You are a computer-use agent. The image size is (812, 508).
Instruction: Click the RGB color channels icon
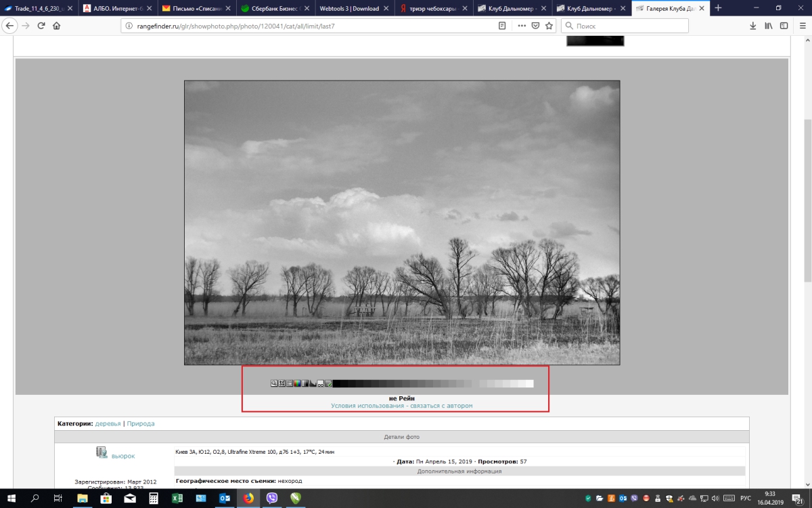297,383
